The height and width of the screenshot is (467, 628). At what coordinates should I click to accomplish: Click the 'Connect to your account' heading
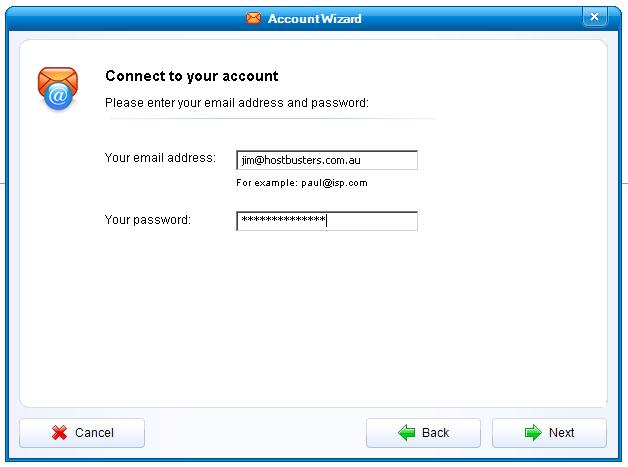(191, 76)
